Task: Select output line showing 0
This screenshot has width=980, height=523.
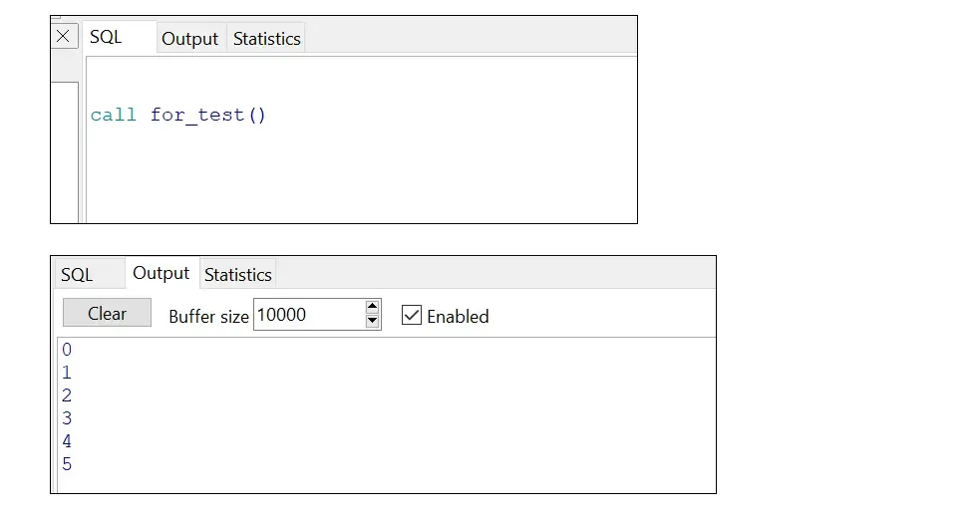Action: (x=67, y=350)
